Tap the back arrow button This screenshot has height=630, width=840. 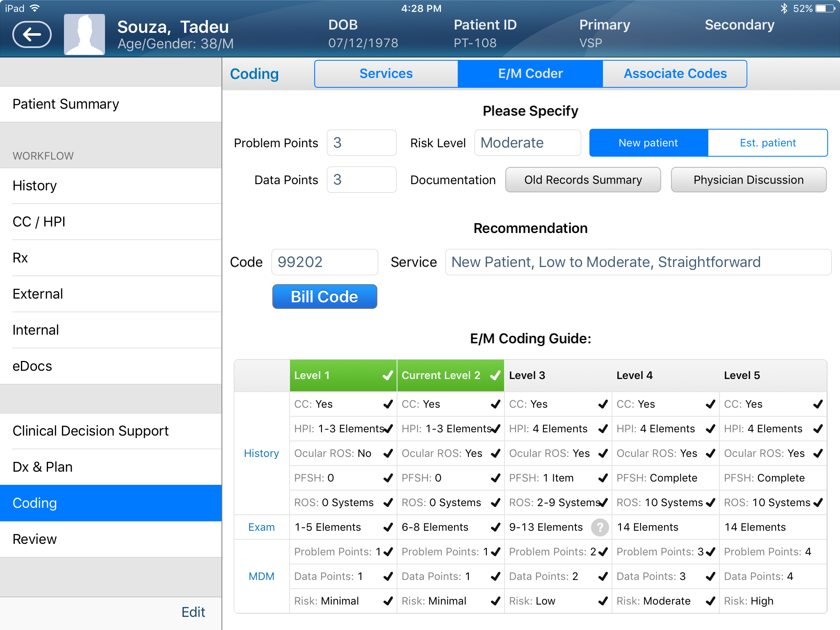pyautogui.click(x=32, y=34)
